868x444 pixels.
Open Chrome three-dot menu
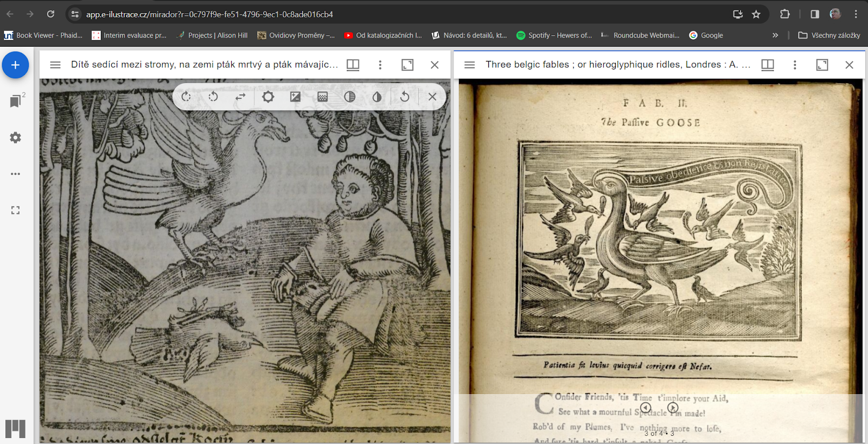pos(856,14)
